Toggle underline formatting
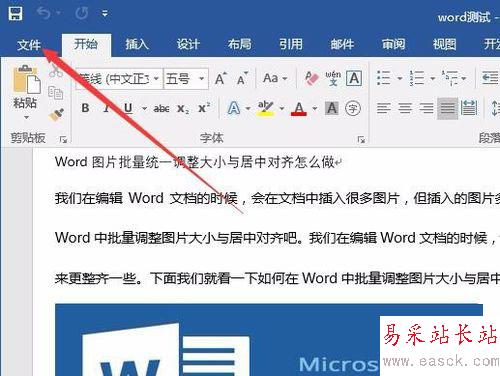 click(x=128, y=108)
